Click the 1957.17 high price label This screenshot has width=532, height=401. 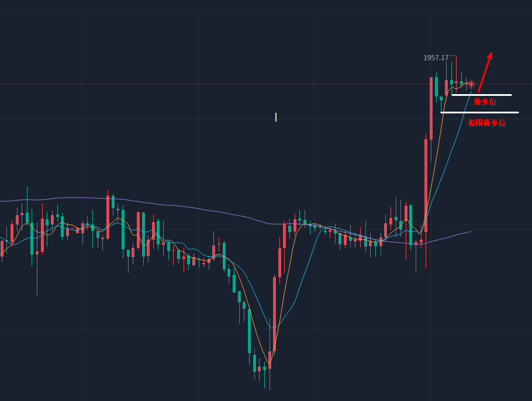pos(436,58)
